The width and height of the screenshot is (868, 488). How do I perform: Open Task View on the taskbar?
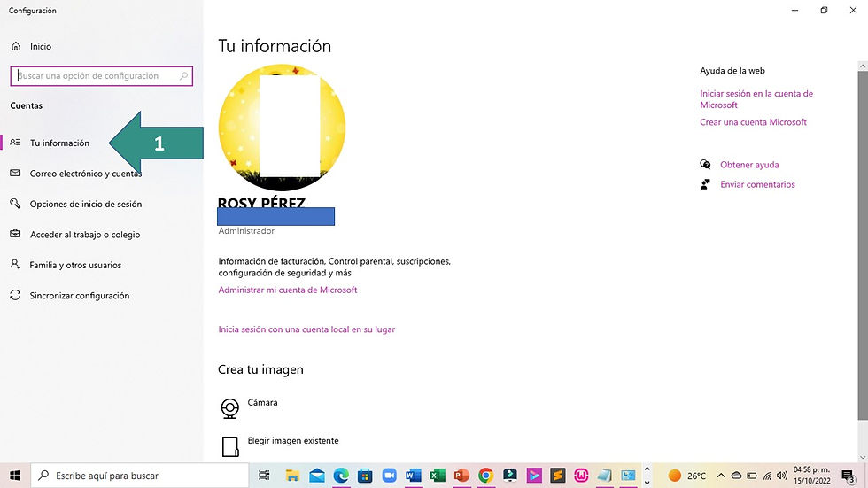point(264,476)
